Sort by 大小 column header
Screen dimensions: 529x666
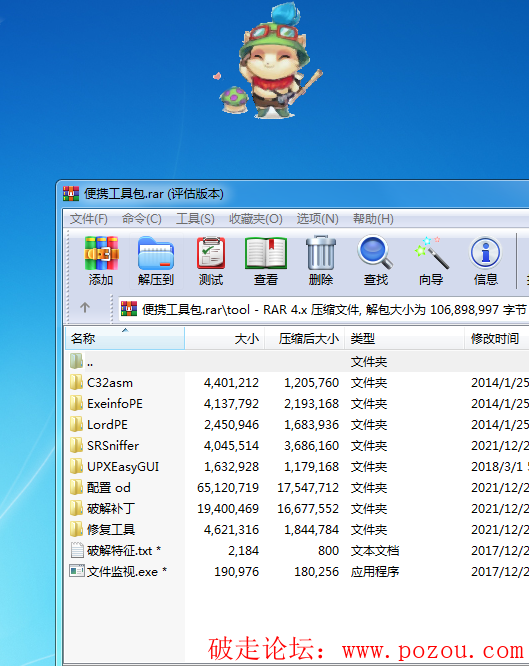tap(225, 339)
